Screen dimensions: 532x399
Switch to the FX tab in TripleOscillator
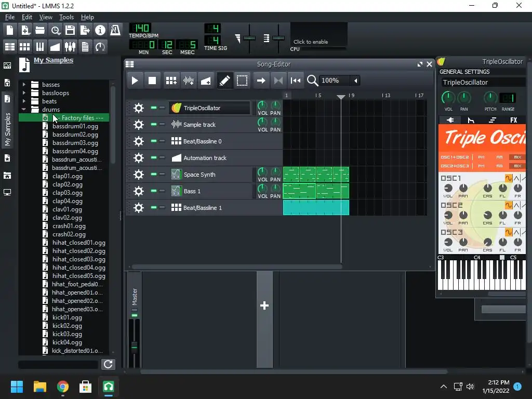tap(513, 120)
